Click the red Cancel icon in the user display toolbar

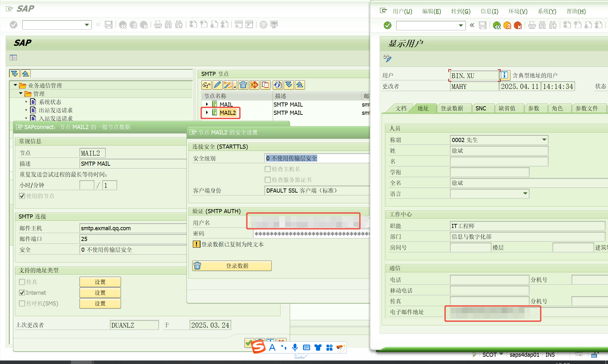point(518,25)
